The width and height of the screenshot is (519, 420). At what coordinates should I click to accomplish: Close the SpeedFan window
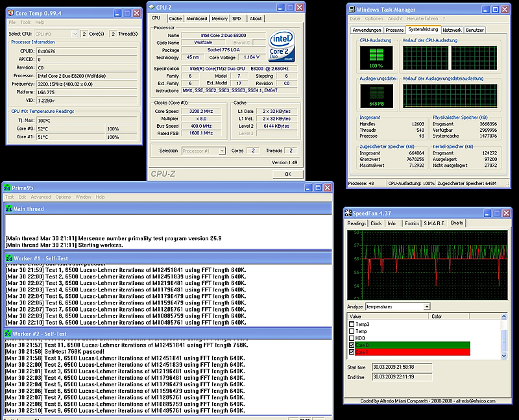click(507, 213)
